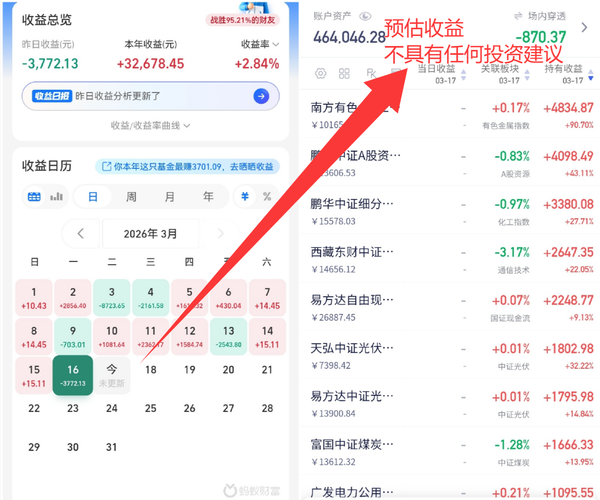Click 中证煤炭 sector label
The width and height of the screenshot is (600, 500).
[514, 463]
